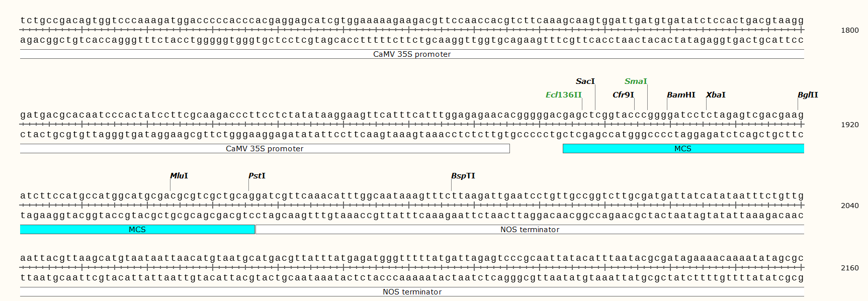
Task: Select the green SmaI enzyme label
Action: pyautogui.click(x=636, y=81)
